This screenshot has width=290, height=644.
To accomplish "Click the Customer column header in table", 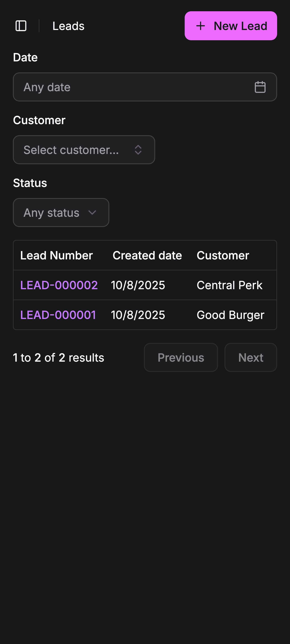I will click(223, 256).
